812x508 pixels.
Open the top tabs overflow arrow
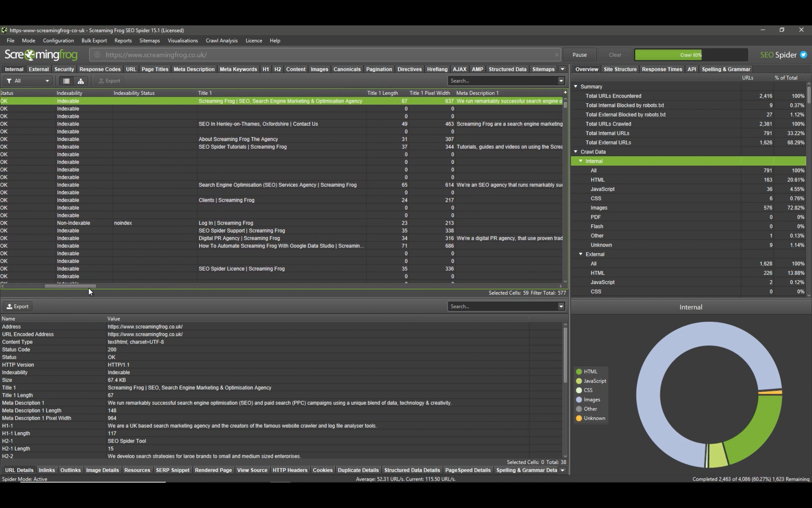point(562,69)
